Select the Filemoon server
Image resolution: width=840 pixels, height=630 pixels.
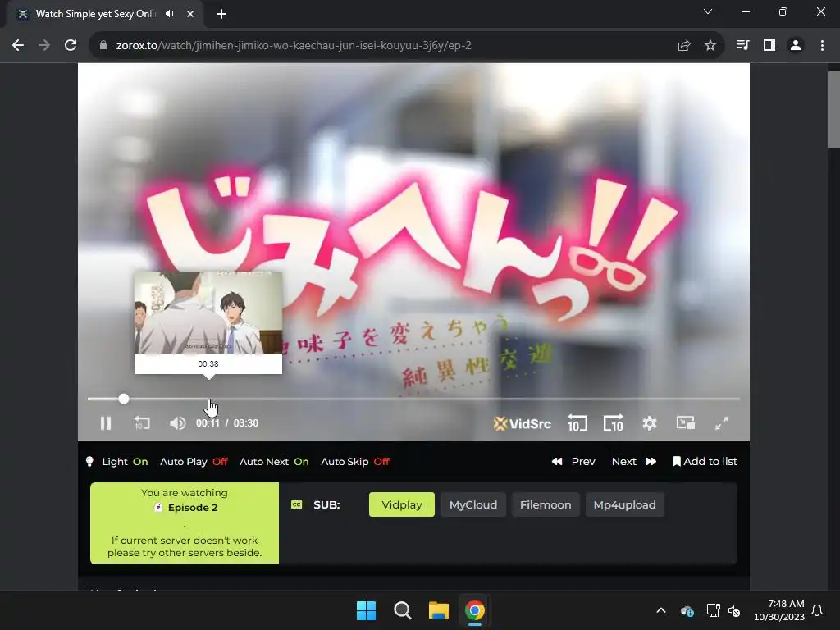tap(546, 504)
